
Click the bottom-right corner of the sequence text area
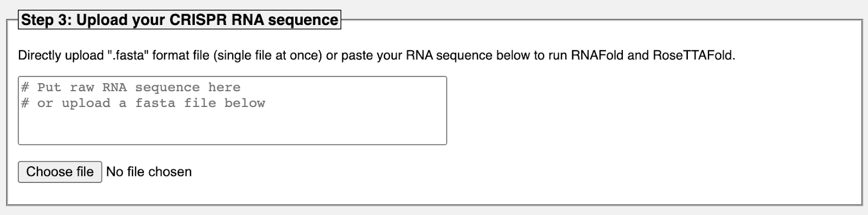(443, 141)
